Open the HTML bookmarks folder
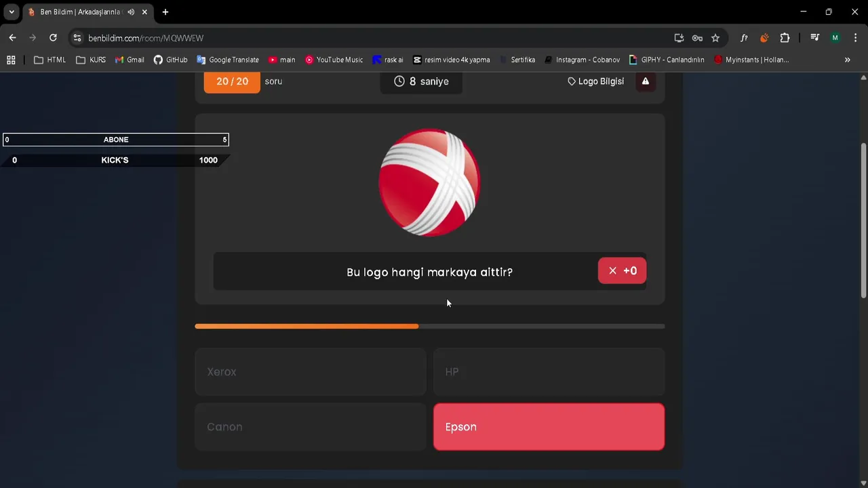 [50, 60]
